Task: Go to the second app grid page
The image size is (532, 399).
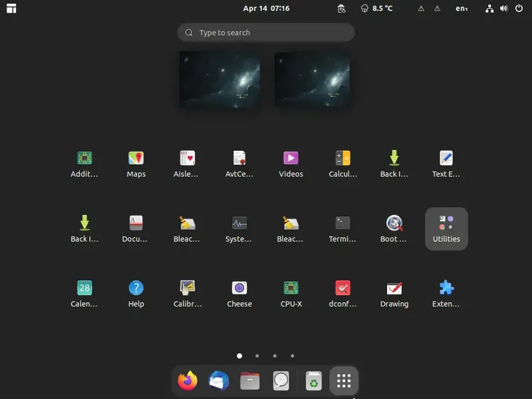Action: coord(257,356)
